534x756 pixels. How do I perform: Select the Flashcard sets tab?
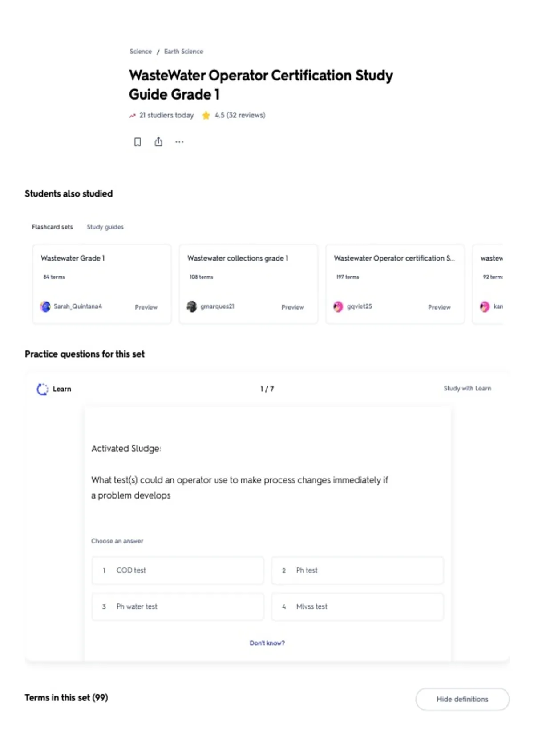point(52,227)
